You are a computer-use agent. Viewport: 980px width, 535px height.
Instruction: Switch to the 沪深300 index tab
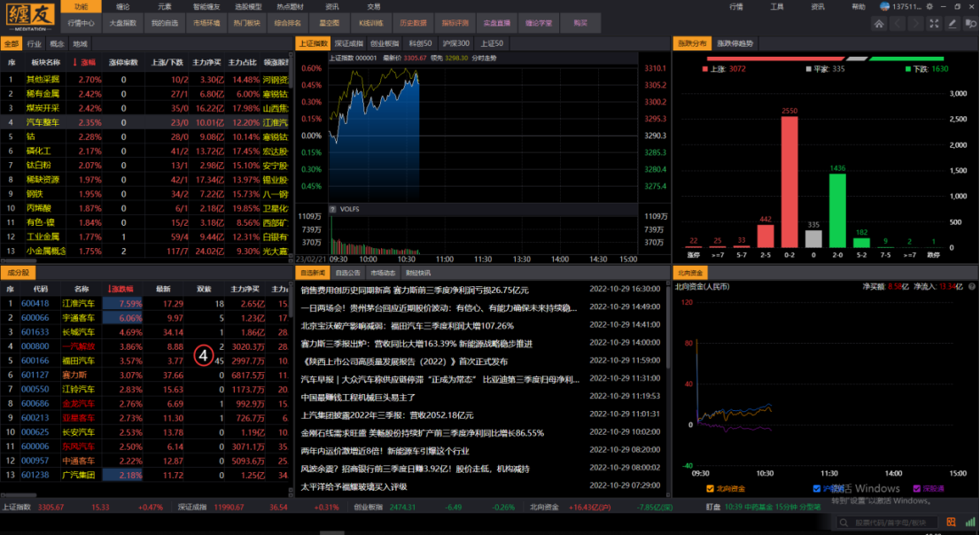click(x=458, y=43)
